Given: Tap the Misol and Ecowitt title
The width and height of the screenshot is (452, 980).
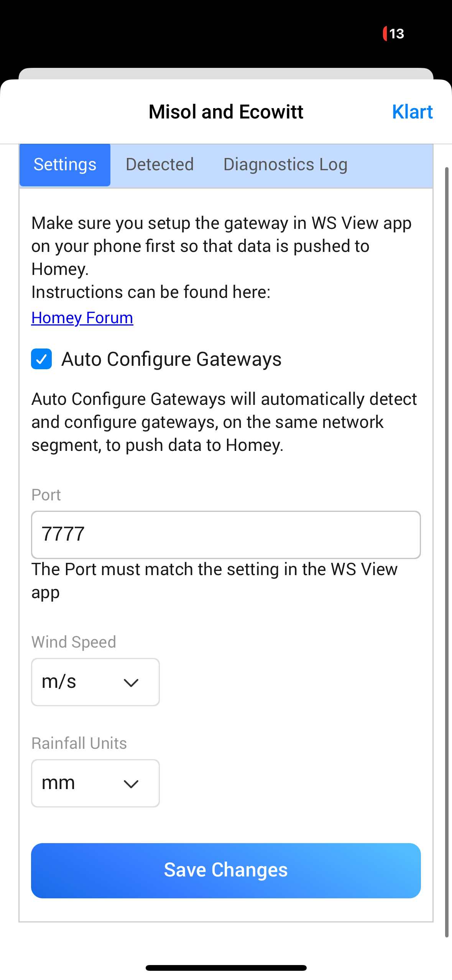Looking at the screenshot, I should pyautogui.click(x=226, y=112).
